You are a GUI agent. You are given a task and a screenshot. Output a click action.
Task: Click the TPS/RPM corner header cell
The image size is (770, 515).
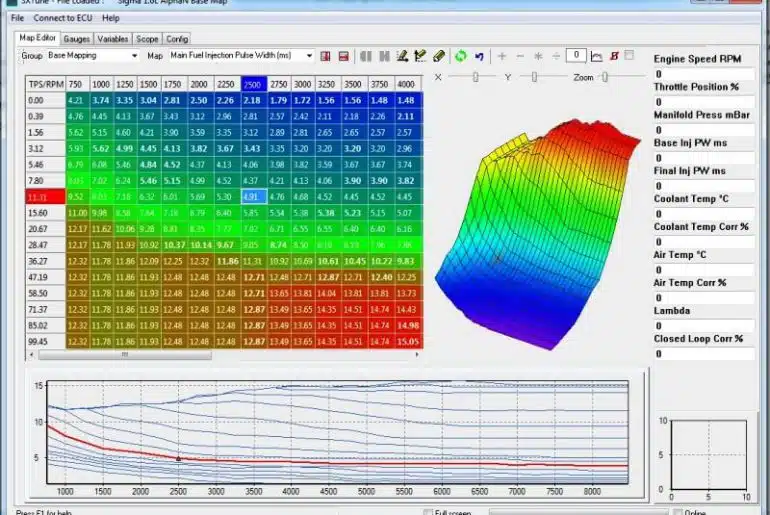[x=46, y=84]
